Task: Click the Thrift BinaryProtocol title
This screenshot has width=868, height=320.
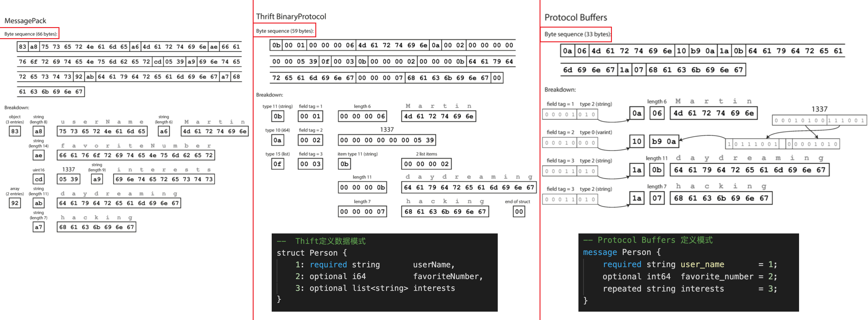Action: click(291, 16)
